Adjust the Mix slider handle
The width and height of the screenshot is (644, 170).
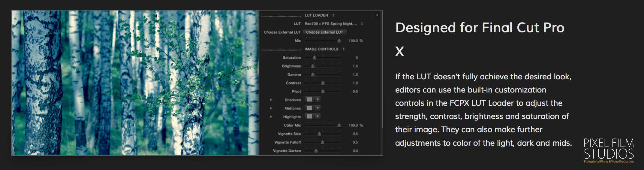tap(339, 41)
